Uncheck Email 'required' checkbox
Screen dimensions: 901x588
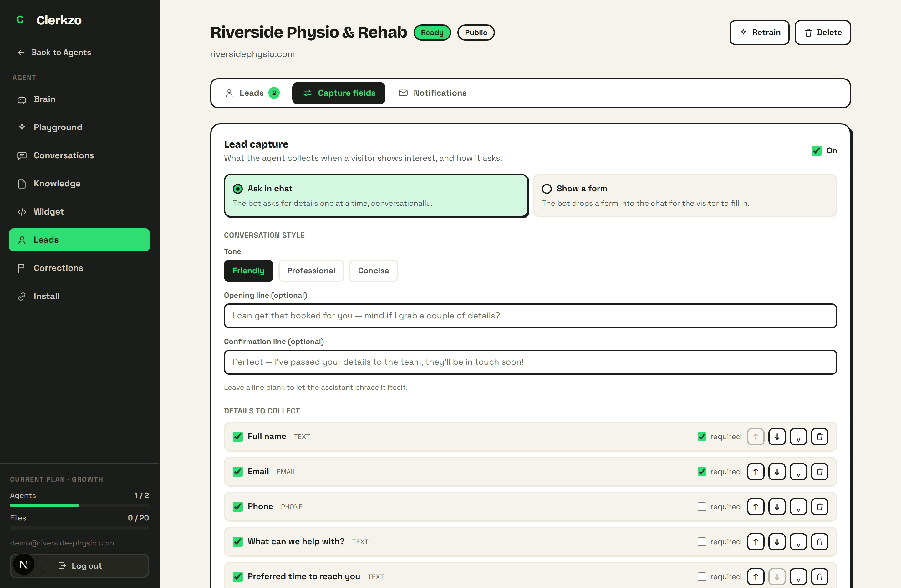pos(702,471)
